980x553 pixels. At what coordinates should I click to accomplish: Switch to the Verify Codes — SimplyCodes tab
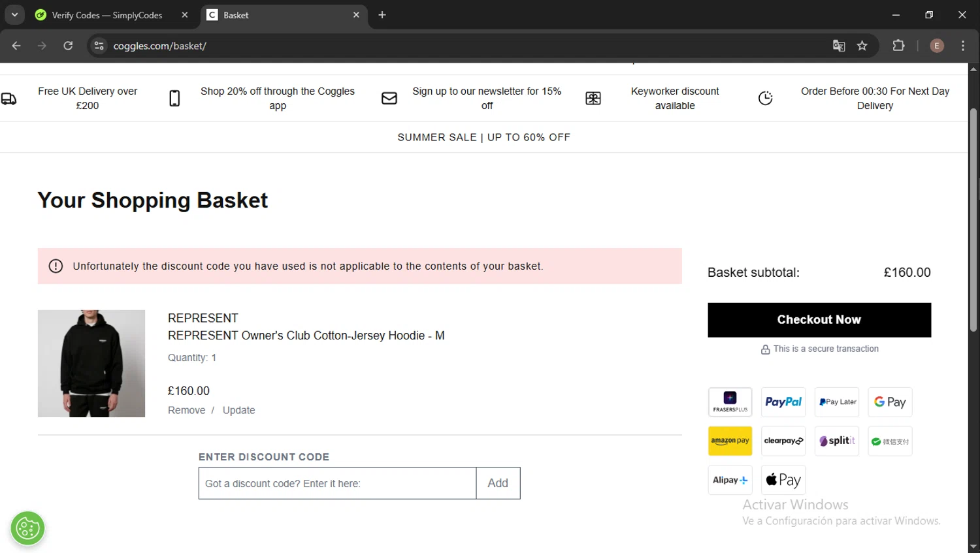pyautogui.click(x=106, y=15)
